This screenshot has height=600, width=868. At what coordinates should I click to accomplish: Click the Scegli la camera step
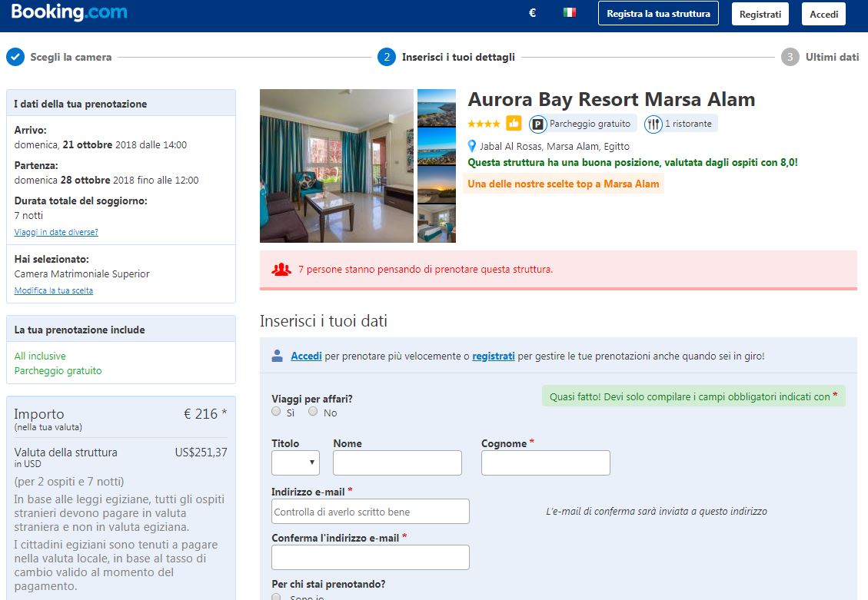71,57
